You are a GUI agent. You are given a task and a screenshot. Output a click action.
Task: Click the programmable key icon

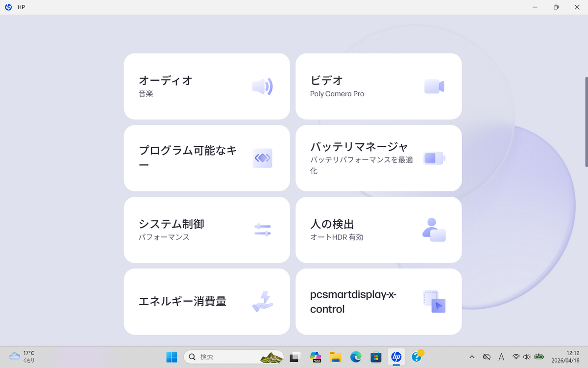[263, 158]
